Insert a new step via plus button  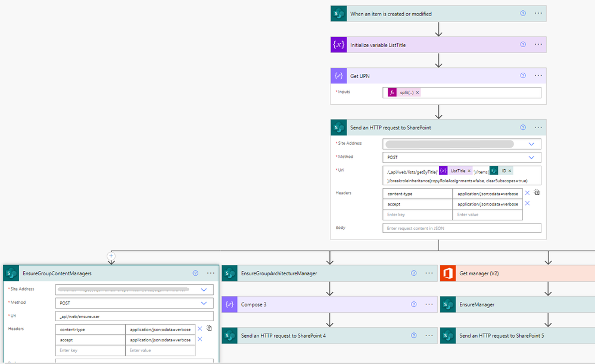111,256
